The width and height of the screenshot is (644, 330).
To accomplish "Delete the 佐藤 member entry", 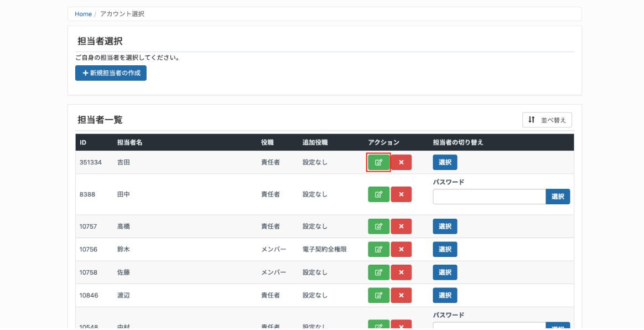I will [x=401, y=272].
